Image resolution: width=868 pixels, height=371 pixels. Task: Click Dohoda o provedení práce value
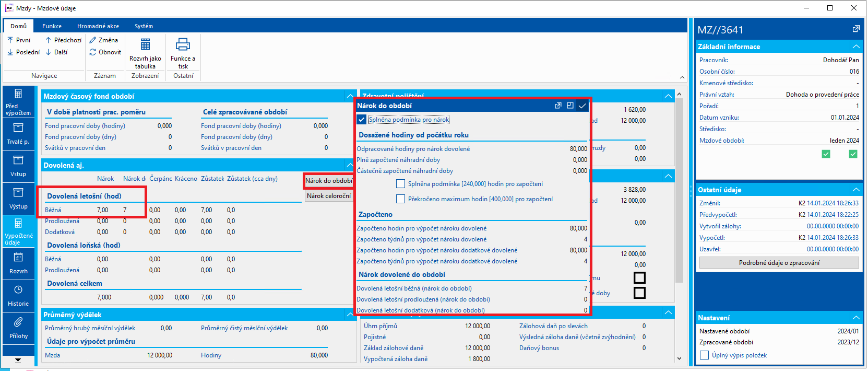(x=822, y=95)
